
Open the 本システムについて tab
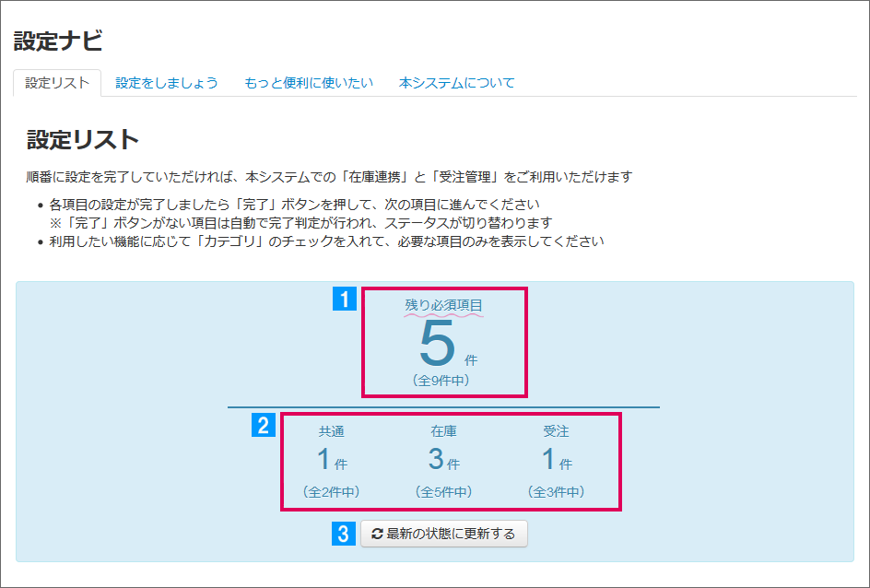click(456, 83)
